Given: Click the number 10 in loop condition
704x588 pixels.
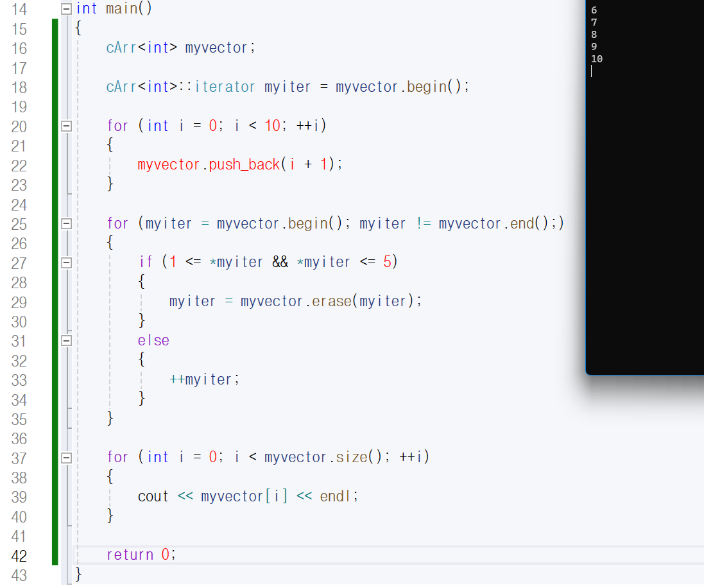Looking at the screenshot, I should click(273, 126).
